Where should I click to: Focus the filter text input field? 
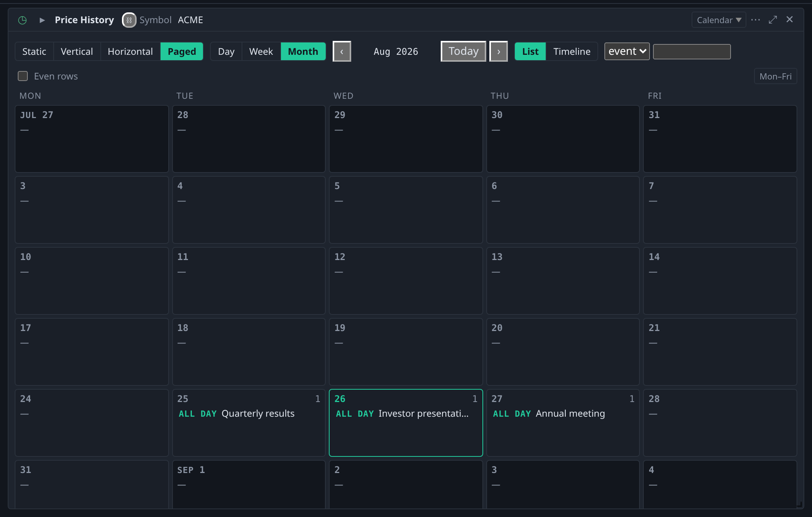(x=692, y=52)
